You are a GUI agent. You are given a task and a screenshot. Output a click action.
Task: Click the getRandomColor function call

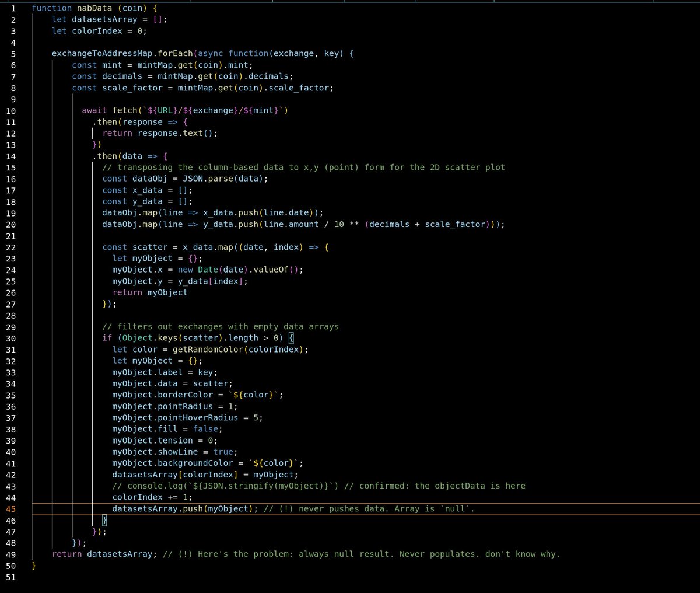[208, 349]
